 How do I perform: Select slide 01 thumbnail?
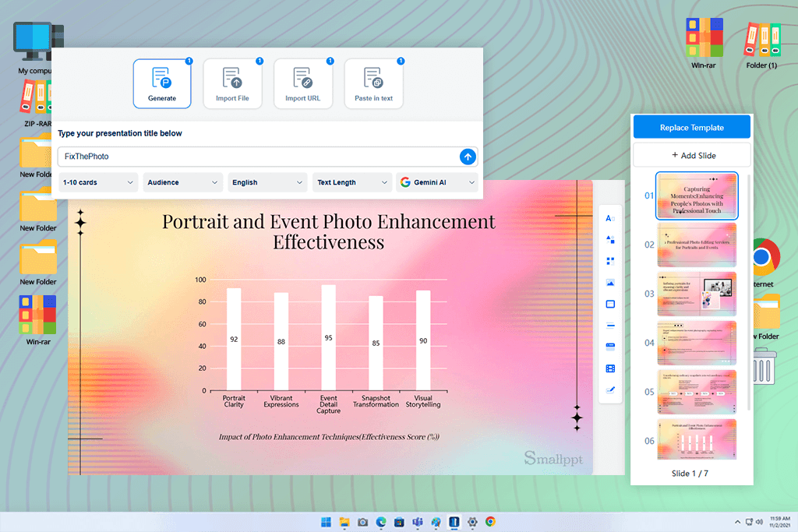pos(697,196)
